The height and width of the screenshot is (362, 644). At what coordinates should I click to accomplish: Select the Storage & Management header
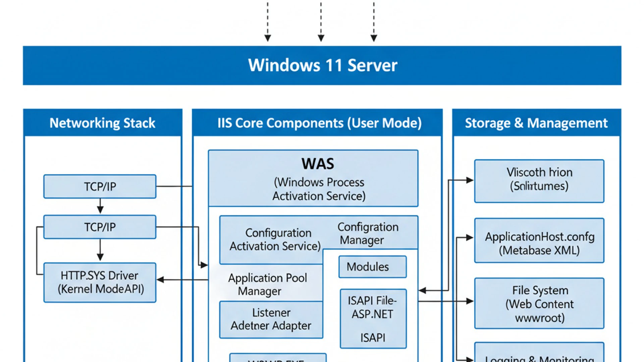[537, 123]
